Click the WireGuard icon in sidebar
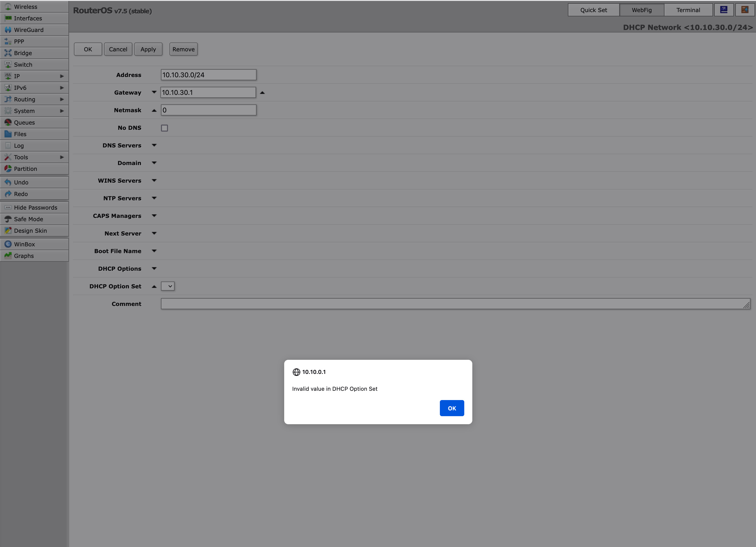 (8, 30)
